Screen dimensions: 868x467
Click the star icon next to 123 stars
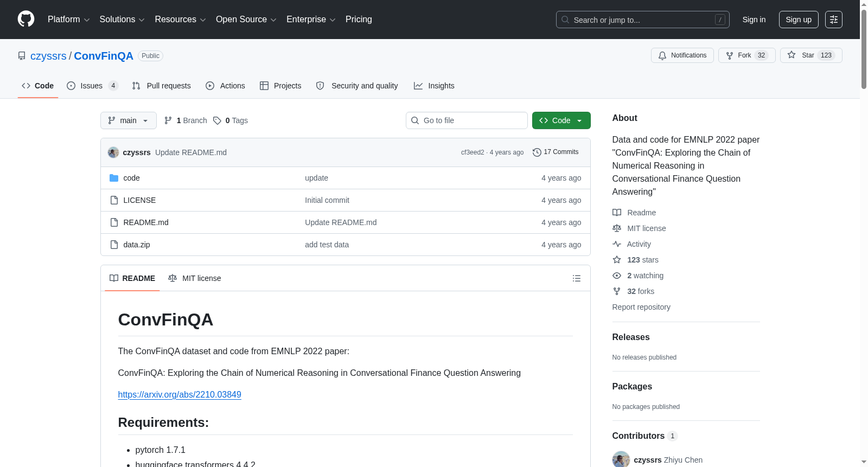tap(617, 260)
